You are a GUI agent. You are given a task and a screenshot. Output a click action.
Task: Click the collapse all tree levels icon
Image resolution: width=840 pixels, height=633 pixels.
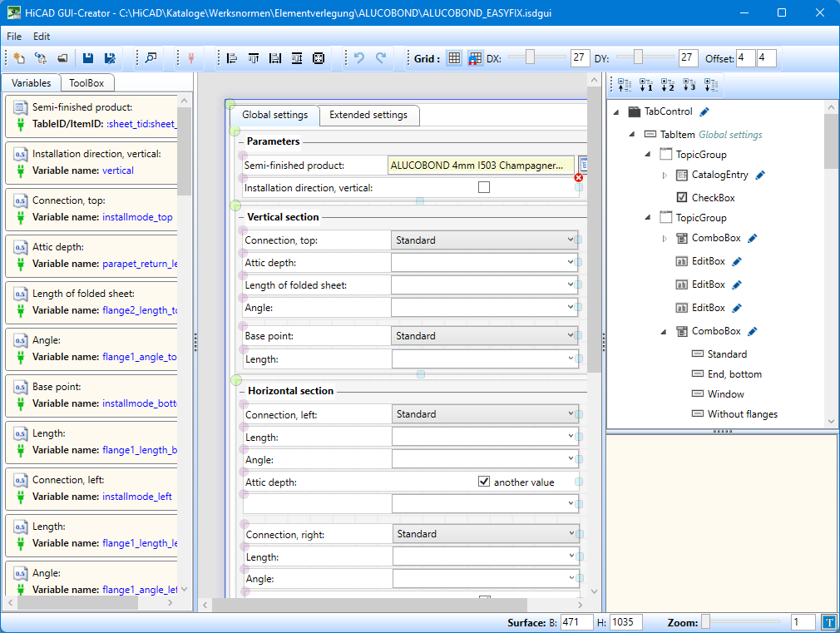[625, 85]
